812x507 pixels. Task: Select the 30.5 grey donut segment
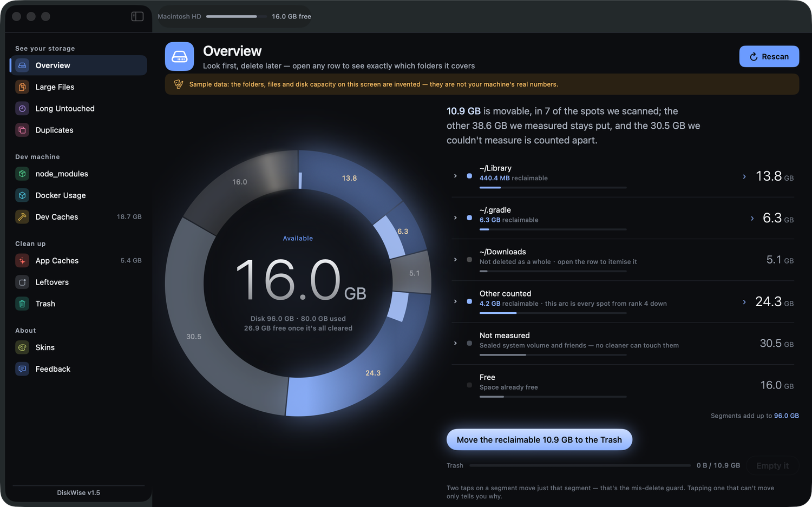click(193, 337)
